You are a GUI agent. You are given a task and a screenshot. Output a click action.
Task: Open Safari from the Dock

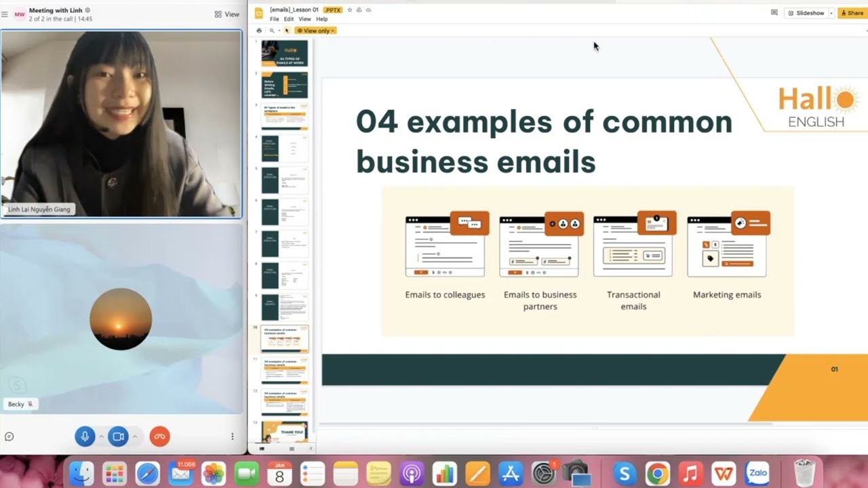point(147,474)
